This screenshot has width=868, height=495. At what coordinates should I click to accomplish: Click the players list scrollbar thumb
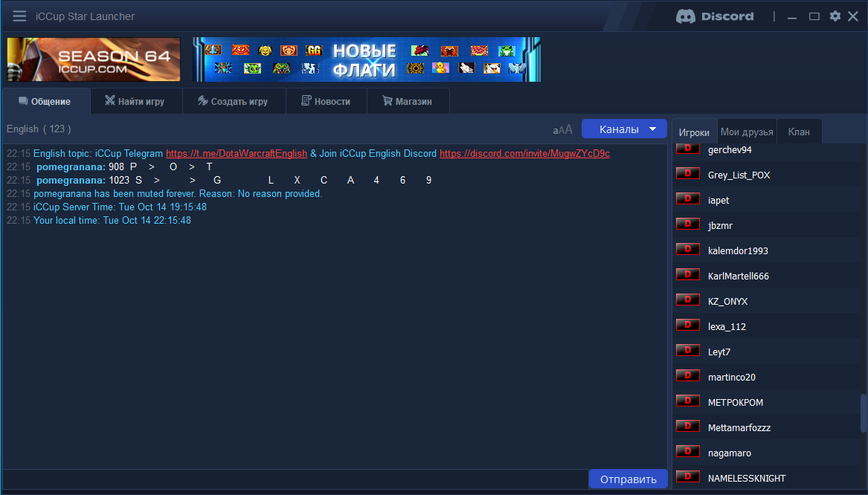(x=864, y=412)
